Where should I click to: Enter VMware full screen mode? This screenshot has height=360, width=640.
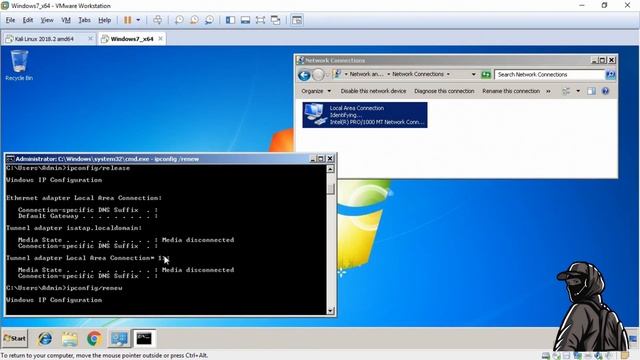[x=260, y=20]
